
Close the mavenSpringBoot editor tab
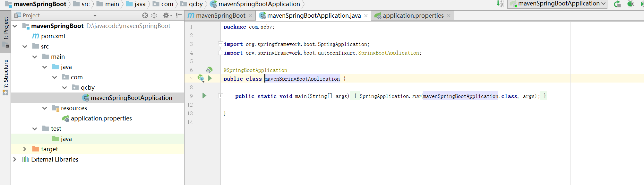coord(250,15)
